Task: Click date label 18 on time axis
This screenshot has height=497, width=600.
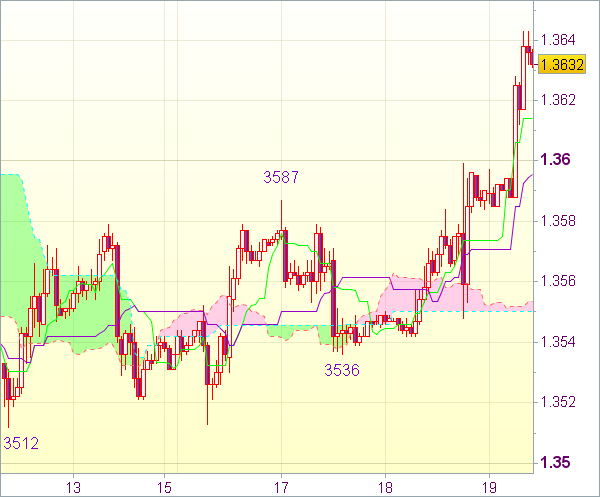Action: click(385, 488)
